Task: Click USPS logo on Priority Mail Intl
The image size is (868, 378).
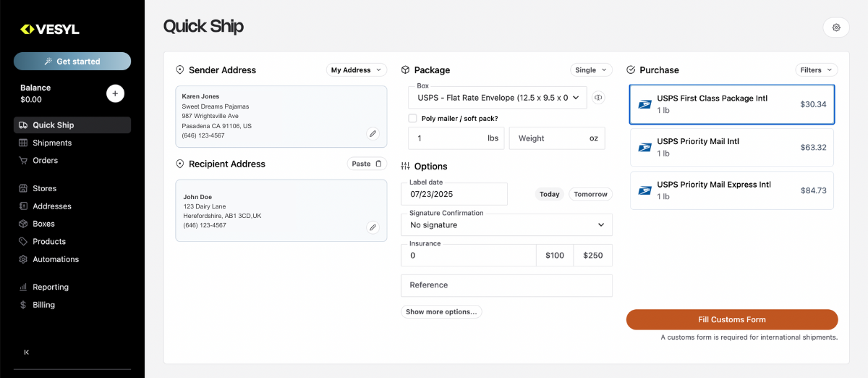Action: coord(644,148)
